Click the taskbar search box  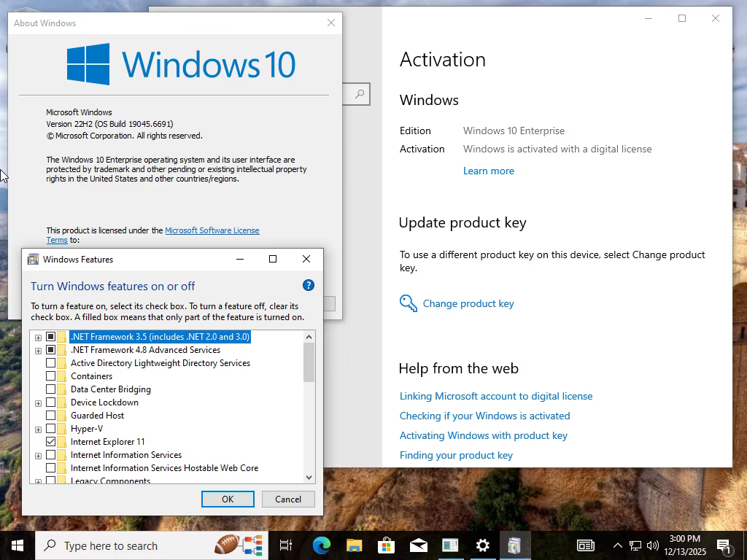[152, 545]
